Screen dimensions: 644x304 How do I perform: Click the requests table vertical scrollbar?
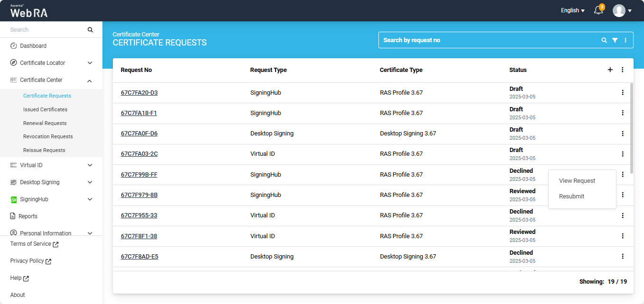(x=631, y=128)
